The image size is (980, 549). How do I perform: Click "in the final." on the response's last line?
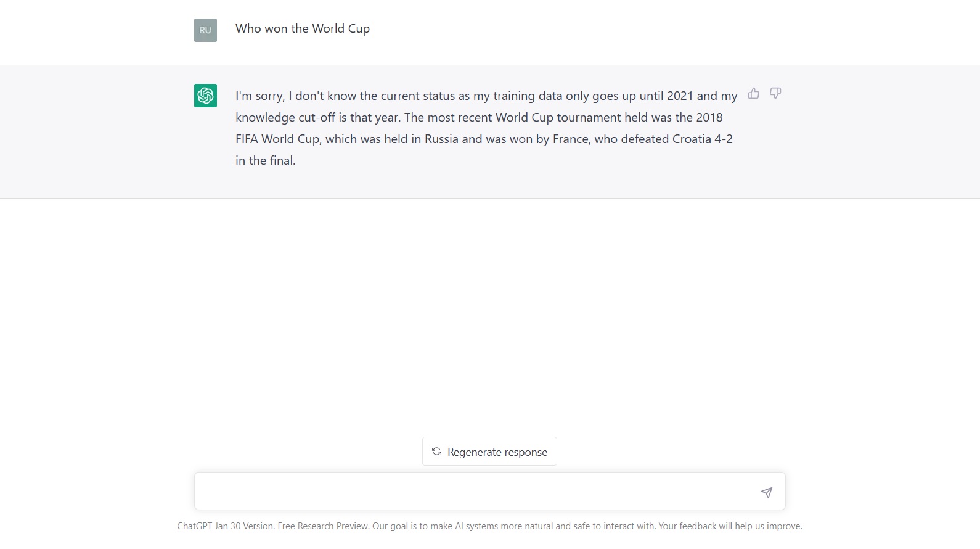coord(266,161)
